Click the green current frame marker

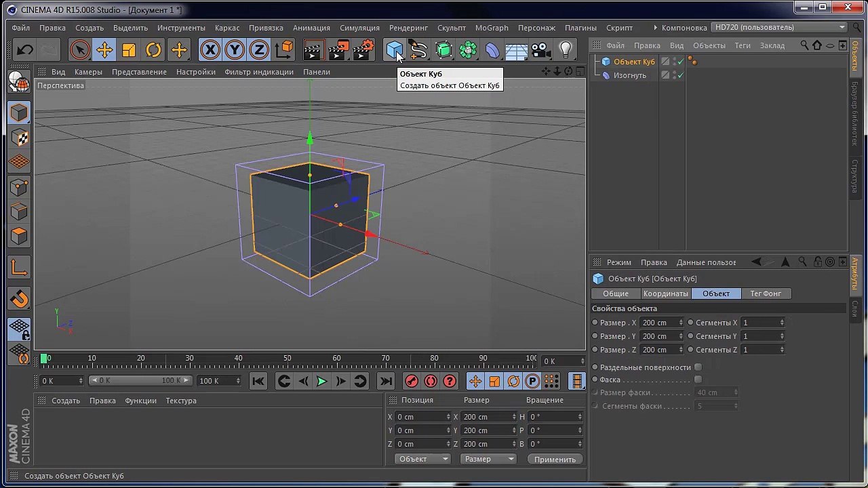point(44,359)
